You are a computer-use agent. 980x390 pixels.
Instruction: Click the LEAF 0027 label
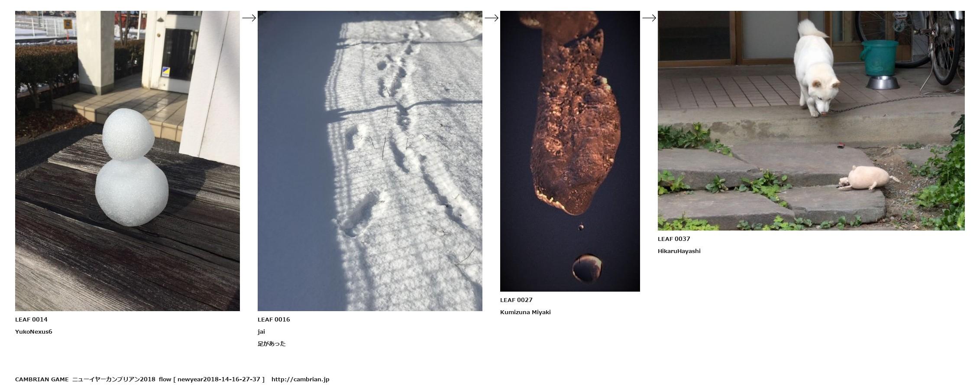pos(516,300)
